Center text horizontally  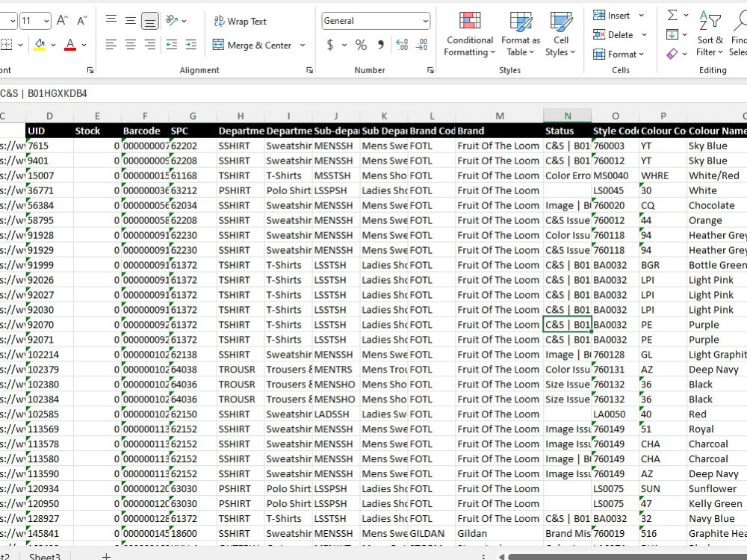click(x=130, y=45)
